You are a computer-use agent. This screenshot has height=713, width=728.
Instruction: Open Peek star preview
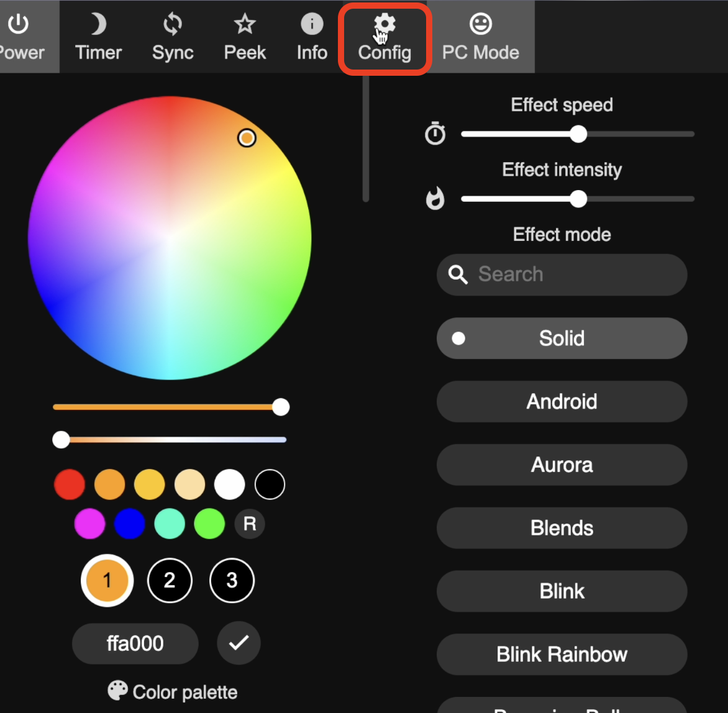[245, 37]
